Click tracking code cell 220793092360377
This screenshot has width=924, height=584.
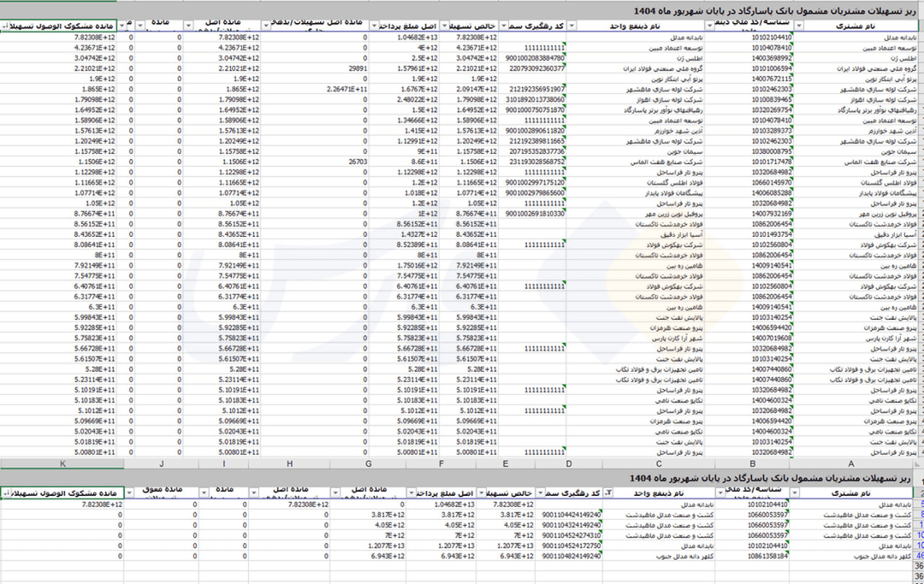[x=536, y=68]
